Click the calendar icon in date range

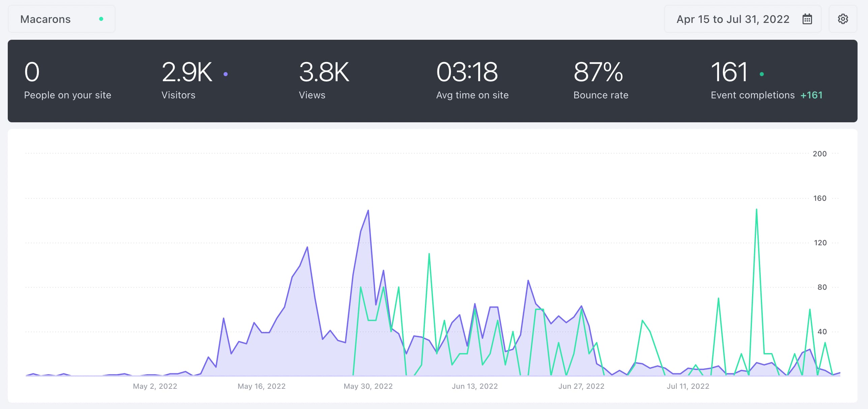(807, 19)
